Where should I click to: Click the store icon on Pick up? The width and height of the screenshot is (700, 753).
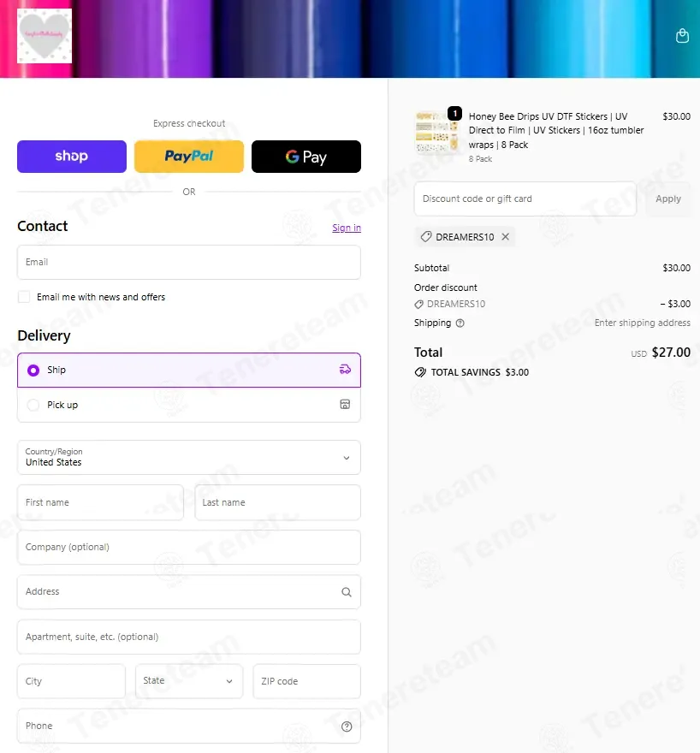click(345, 405)
